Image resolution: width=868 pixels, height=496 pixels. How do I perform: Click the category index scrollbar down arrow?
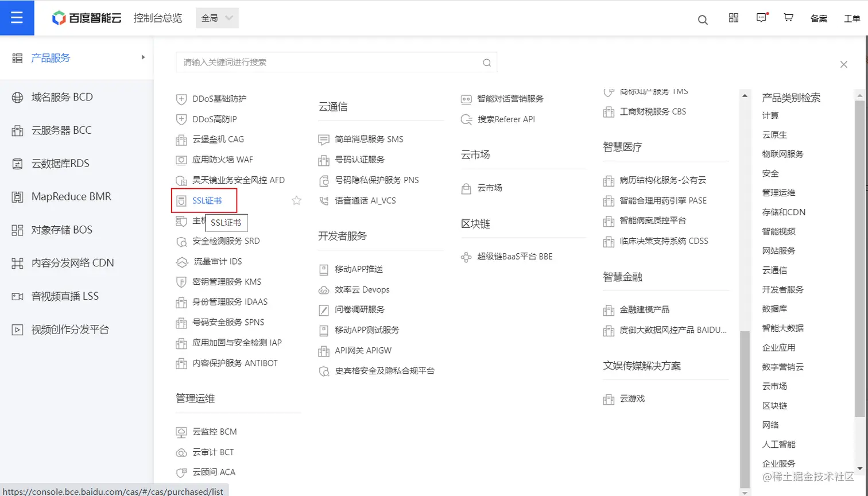(x=859, y=469)
